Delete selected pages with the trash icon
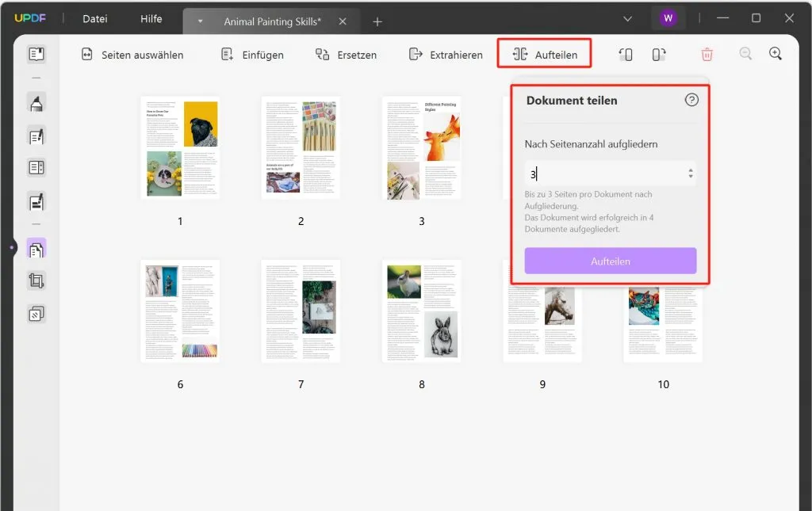 (707, 55)
